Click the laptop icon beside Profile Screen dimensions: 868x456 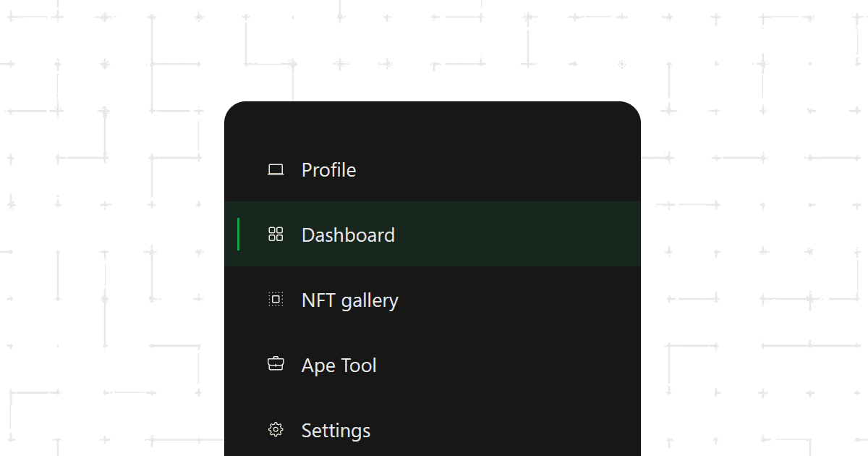coord(276,169)
